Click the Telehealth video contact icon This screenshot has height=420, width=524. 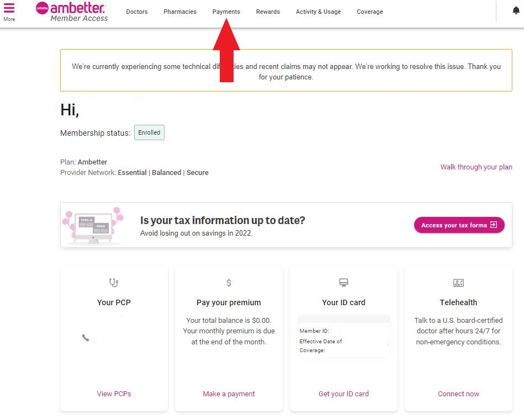point(458,283)
